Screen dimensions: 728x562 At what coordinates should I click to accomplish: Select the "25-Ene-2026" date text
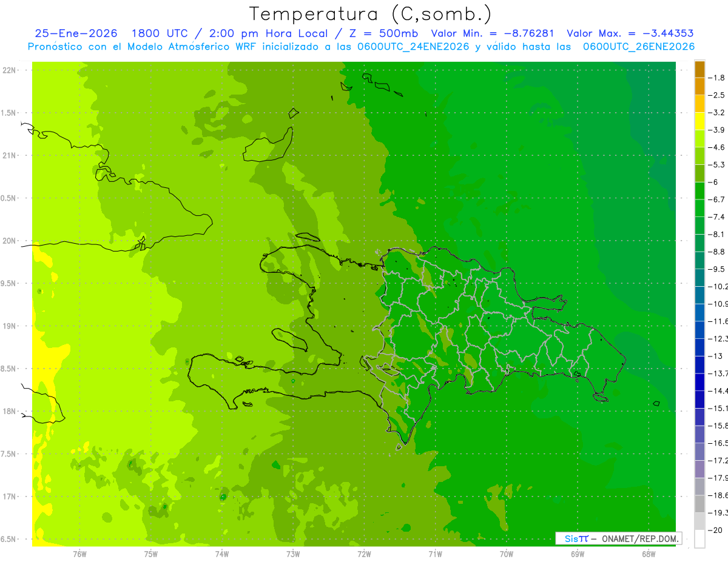(x=76, y=33)
